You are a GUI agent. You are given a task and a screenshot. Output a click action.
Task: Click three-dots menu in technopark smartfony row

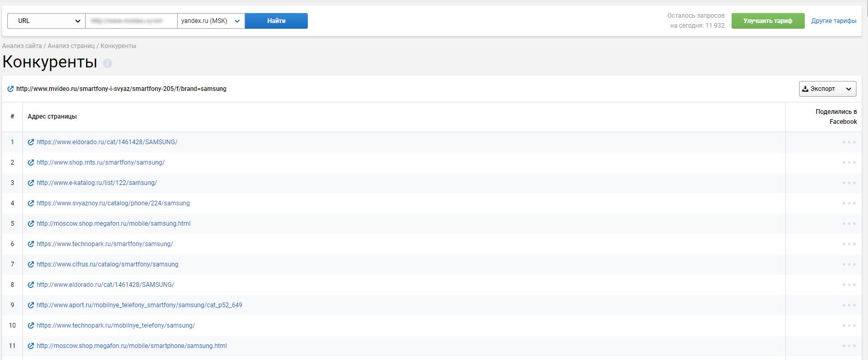click(849, 244)
